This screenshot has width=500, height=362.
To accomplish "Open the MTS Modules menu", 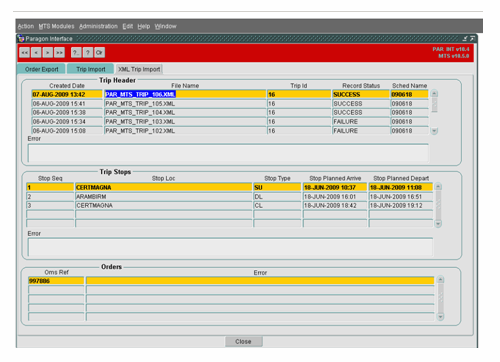I will coord(56,26).
